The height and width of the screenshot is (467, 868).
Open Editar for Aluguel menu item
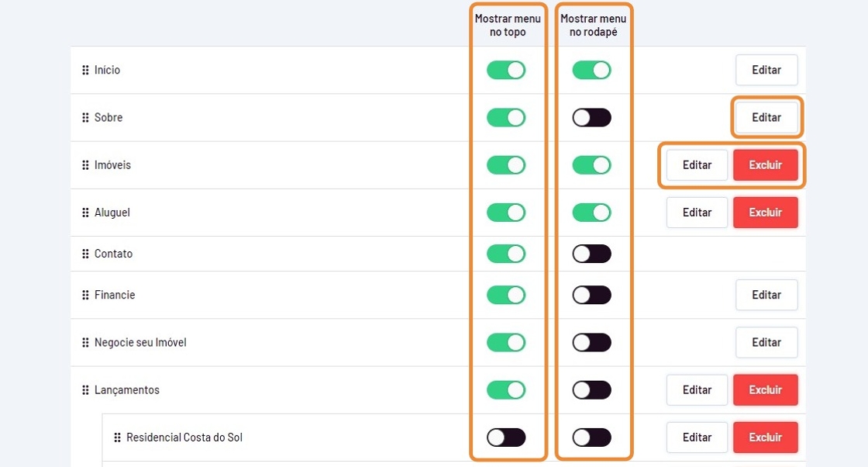tap(697, 213)
